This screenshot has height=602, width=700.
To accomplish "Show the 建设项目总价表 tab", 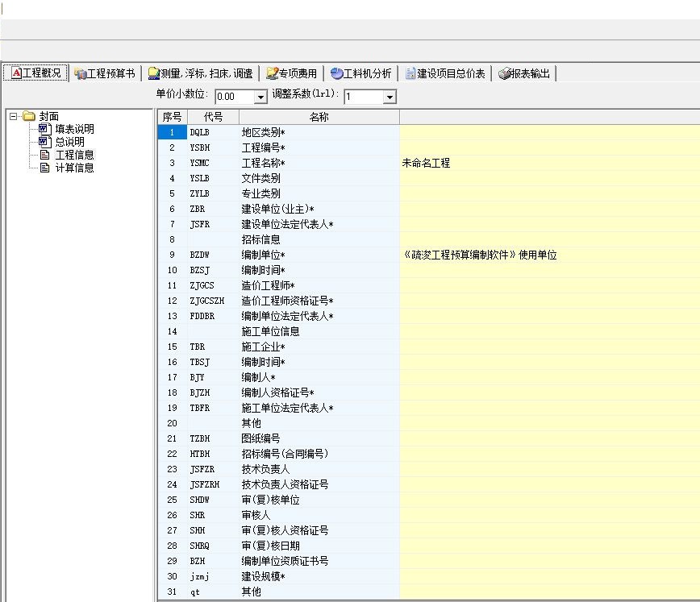I will coord(445,73).
